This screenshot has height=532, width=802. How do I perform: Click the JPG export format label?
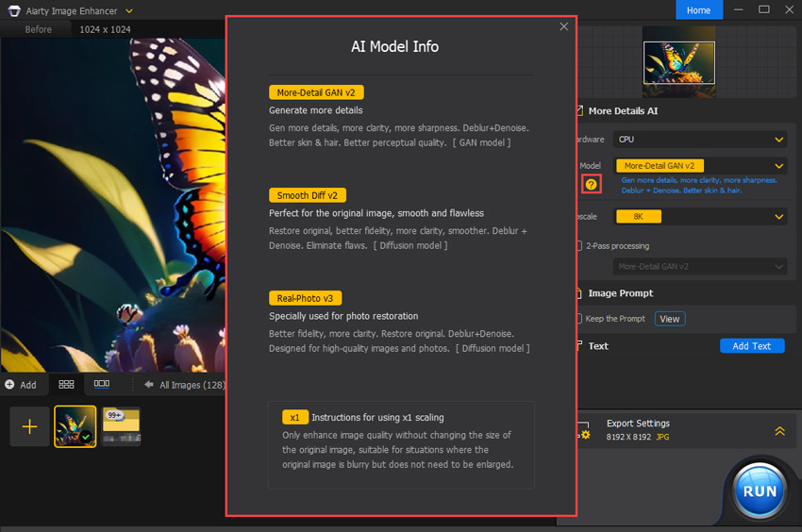[x=663, y=437]
